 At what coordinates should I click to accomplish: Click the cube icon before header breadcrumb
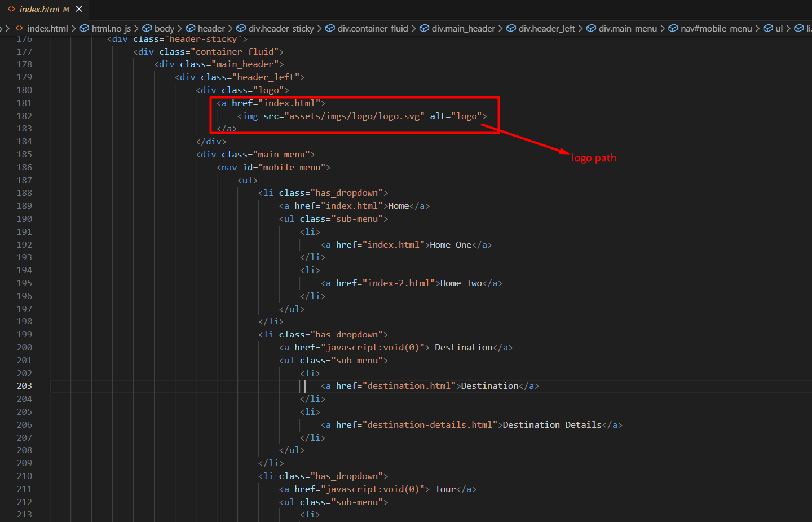click(x=191, y=28)
